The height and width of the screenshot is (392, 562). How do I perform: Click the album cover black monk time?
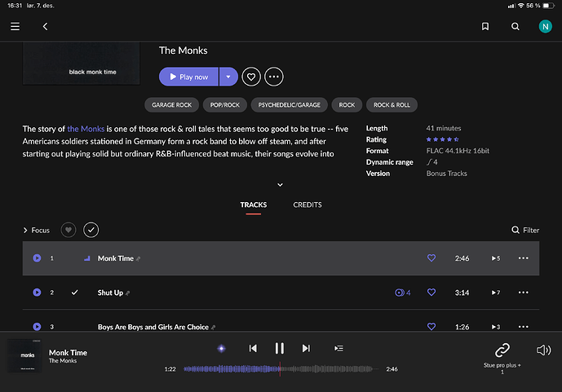[82, 64]
